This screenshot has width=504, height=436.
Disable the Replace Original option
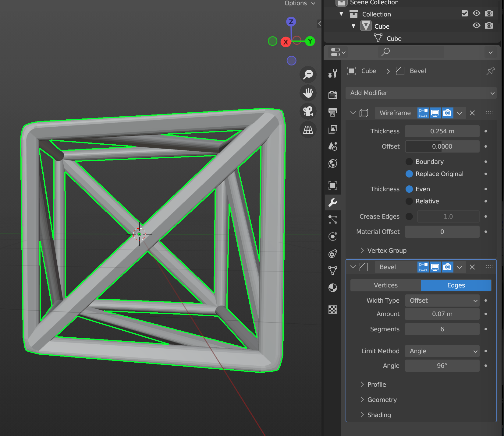409,174
